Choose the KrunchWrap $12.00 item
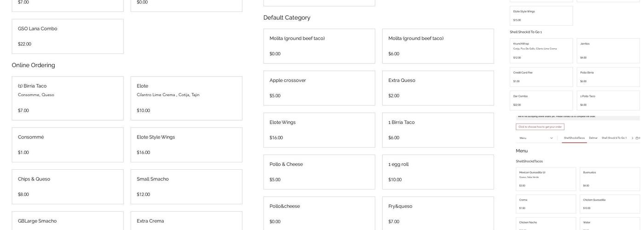Viewport: 644px width, 230px height. (x=541, y=51)
